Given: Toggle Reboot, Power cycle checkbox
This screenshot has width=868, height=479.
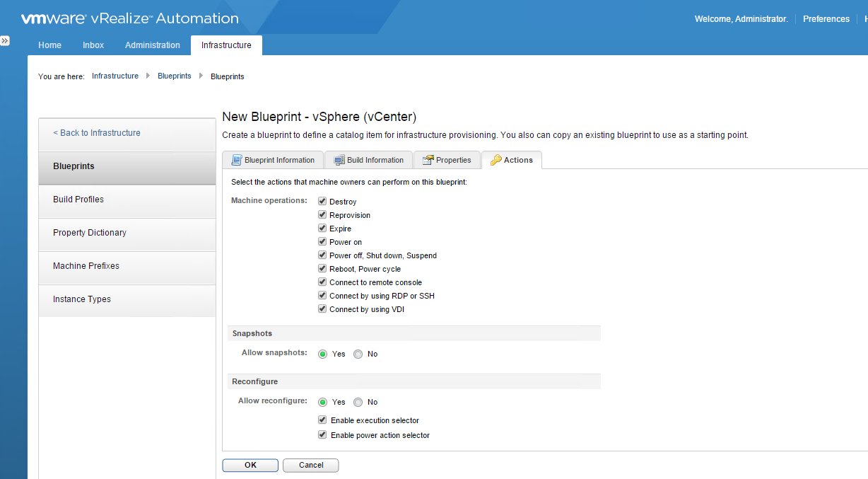Looking at the screenshot, I should coord(322,269).
